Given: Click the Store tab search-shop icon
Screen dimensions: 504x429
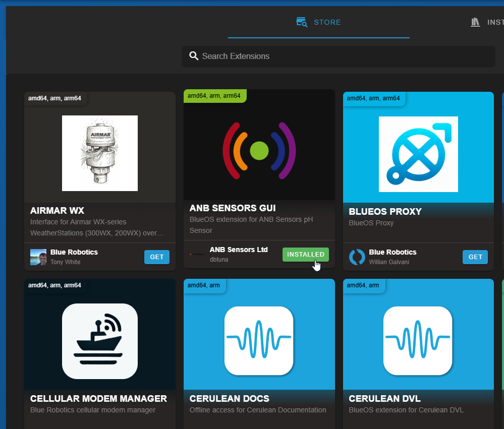Looking at the screenshot, I should [x=302, y=22].
